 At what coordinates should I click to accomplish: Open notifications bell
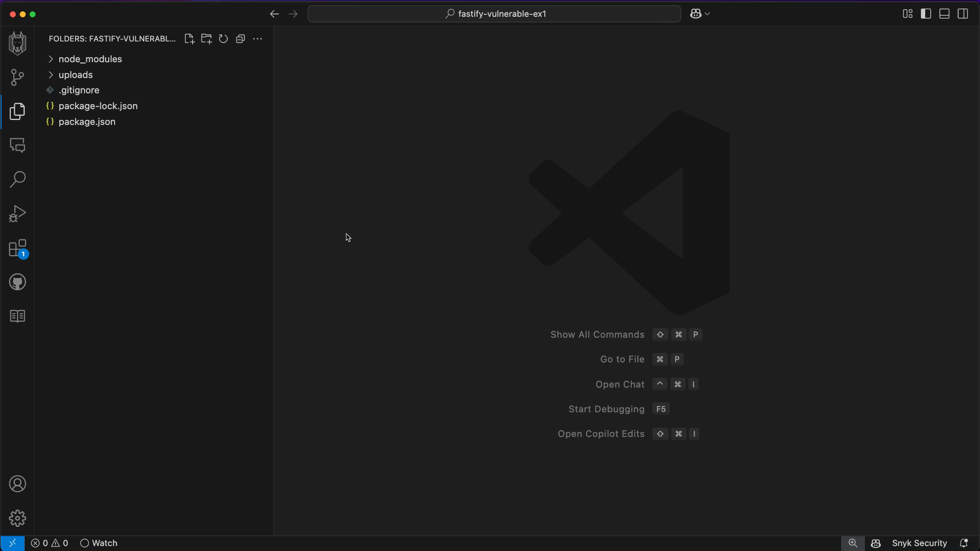pyautogui.click(x=964, y=543)
